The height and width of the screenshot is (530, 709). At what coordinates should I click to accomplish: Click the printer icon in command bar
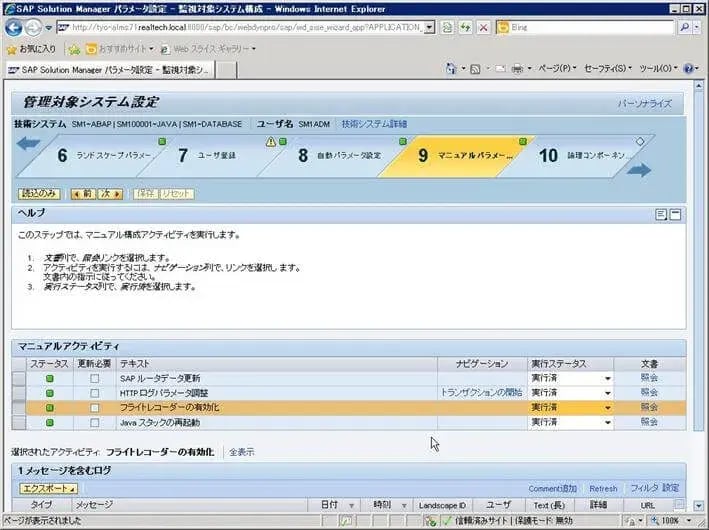pos(517,69)
